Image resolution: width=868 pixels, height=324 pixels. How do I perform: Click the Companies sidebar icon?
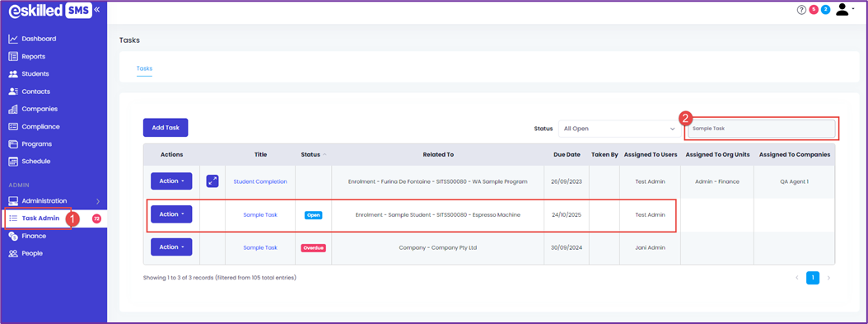(13, 109)
